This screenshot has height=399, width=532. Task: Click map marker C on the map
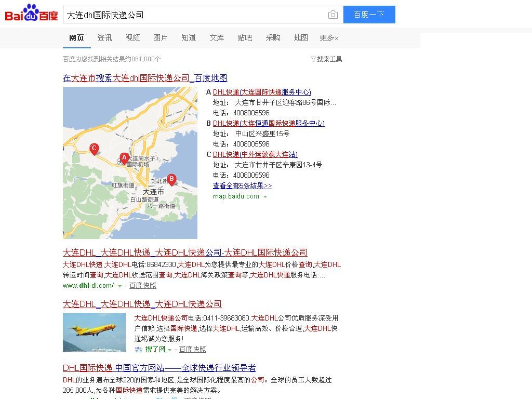tap(94, 149)
